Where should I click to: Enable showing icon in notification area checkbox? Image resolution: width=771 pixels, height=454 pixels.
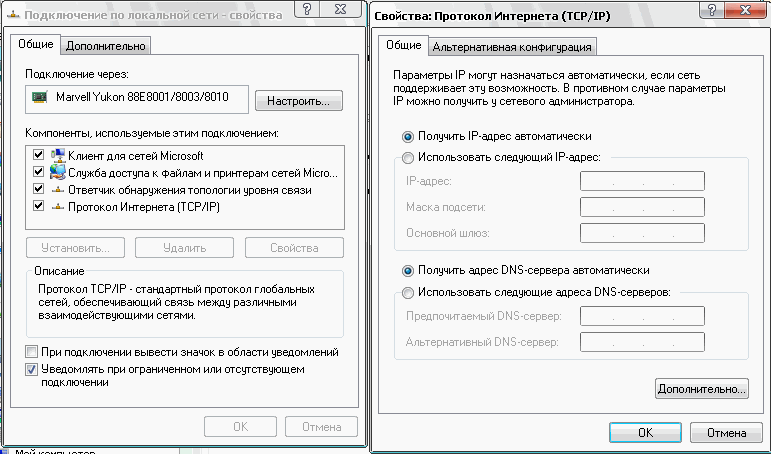(31, 352)
